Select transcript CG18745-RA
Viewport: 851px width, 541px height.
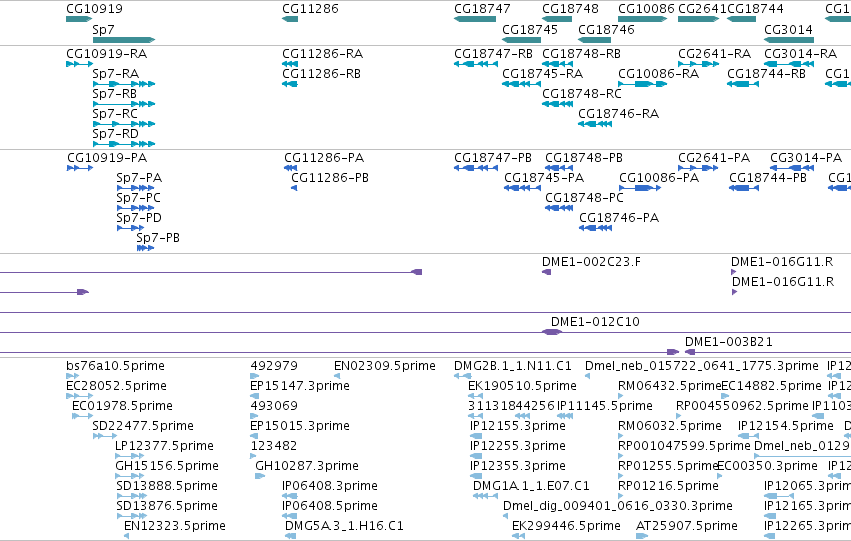click(x=543, y=74)
